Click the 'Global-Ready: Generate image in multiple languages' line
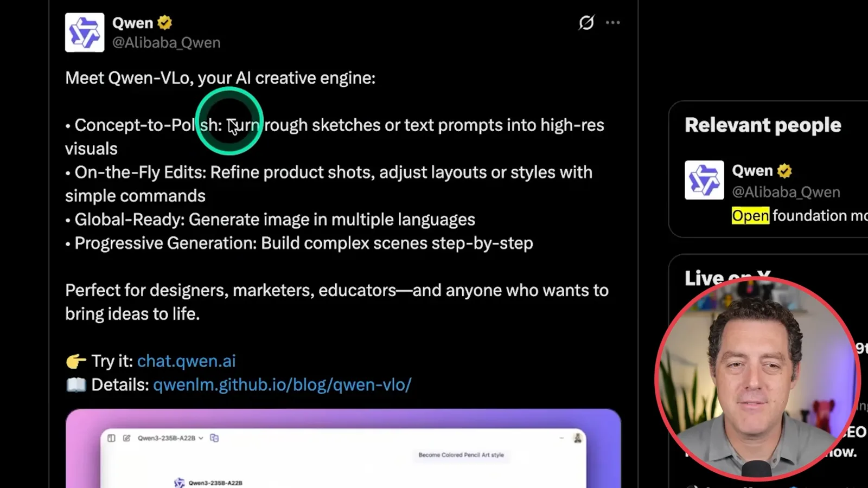This screenshot has height=488, width=868. (270, 220)
